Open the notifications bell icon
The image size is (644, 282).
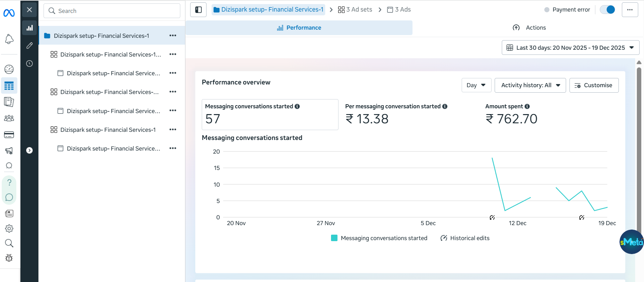click(9, 39)
